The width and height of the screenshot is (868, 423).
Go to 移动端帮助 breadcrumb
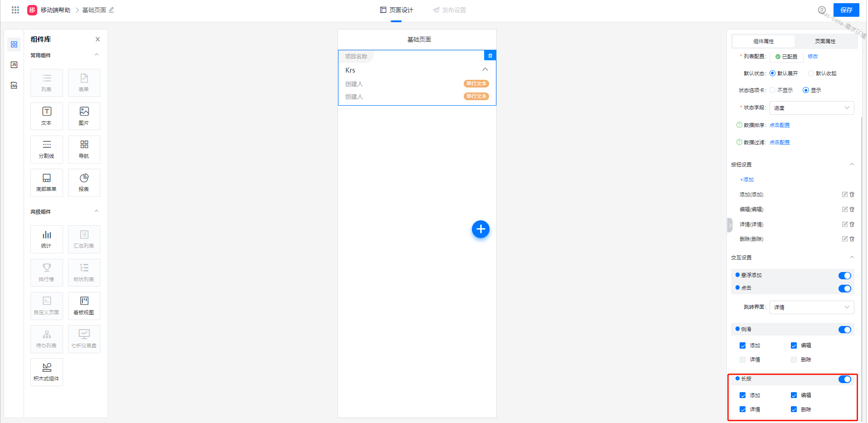[55, 10]
